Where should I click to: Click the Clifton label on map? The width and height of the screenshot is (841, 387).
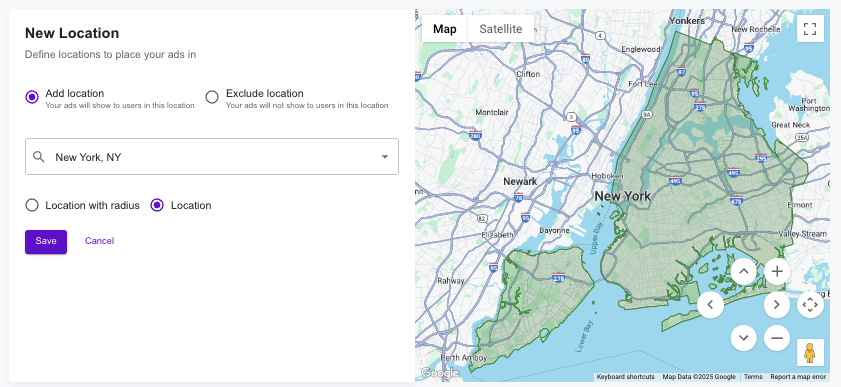point(528,74)
